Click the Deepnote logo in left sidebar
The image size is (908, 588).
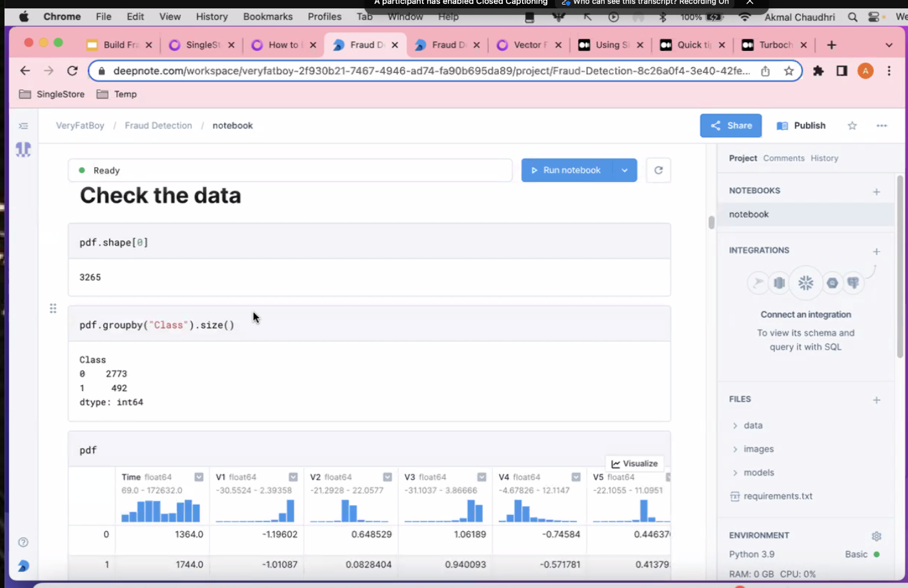(23, 150)
